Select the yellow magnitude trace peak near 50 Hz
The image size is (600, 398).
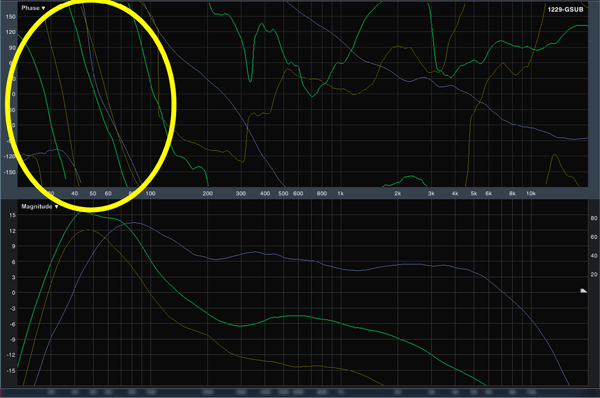[x=88, y=230]
